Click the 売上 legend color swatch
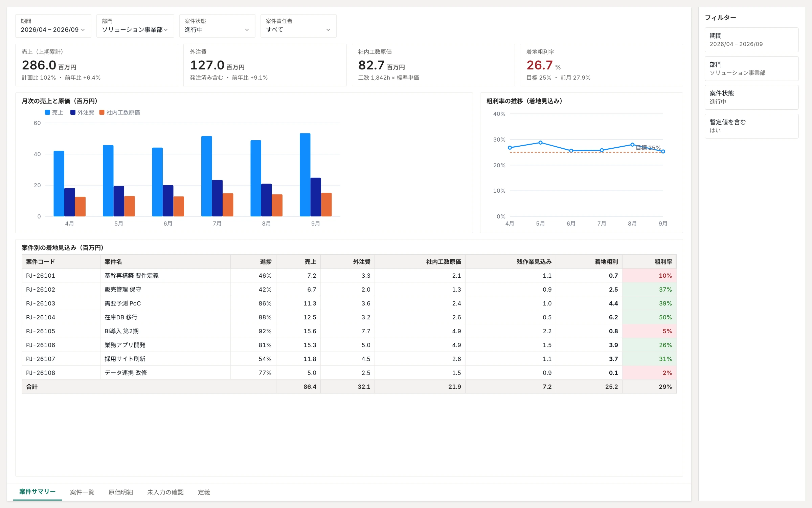The image size is (812, 508). [47, 112]
